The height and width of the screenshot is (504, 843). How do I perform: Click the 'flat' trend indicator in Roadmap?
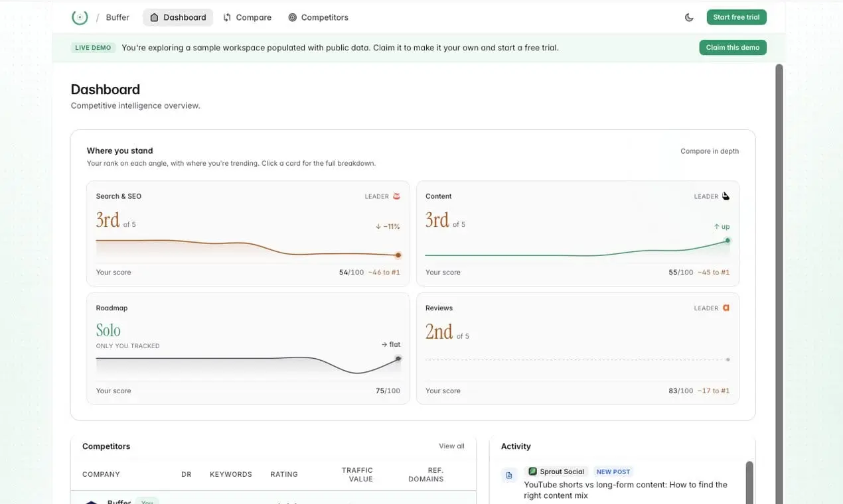click(x=391, y=344)
